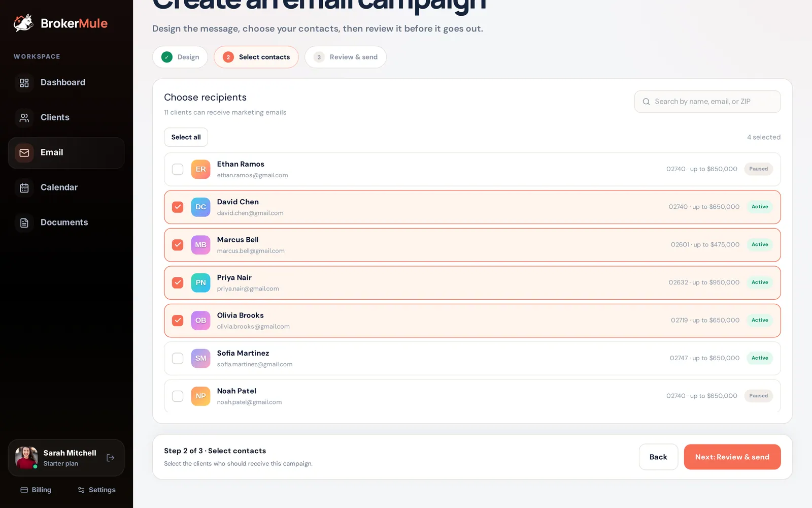
Task: Click the BrokerMule logo icon
Action: tap(23, 23)
